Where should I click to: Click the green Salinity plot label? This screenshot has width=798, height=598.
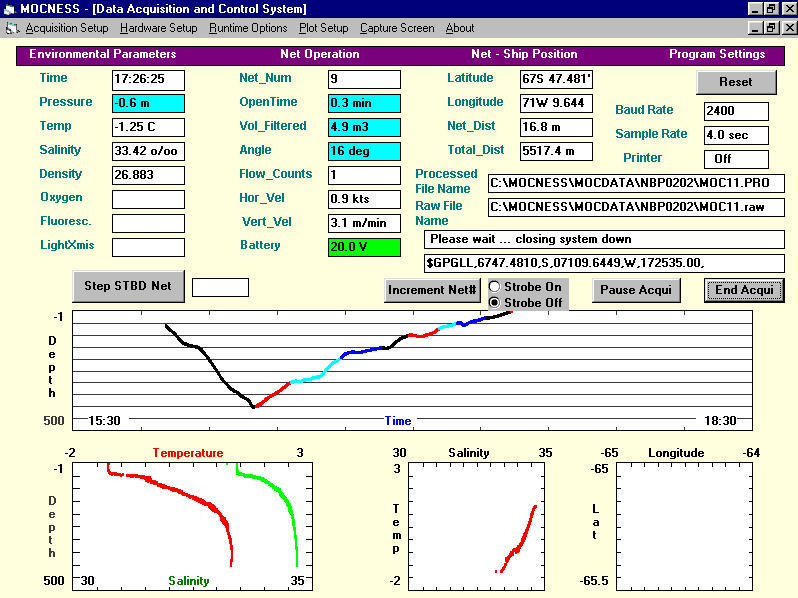tap(189, 581)
